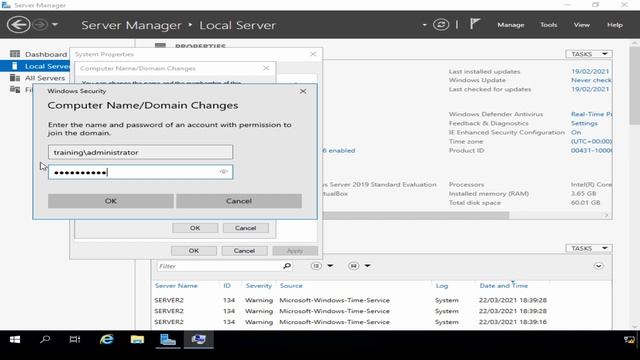
Task: Open File Explorer from taskbar
Action: (137, 340)
